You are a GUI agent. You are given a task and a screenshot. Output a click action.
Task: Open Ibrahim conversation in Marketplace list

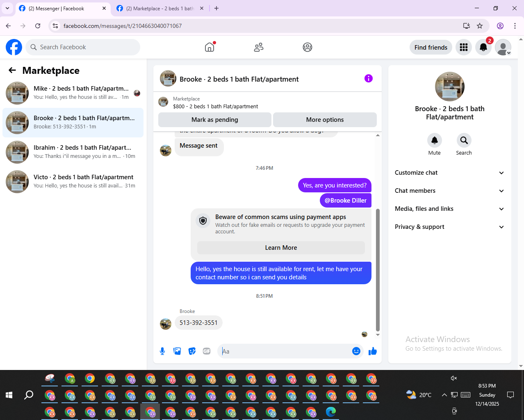(x=73, y=152)
